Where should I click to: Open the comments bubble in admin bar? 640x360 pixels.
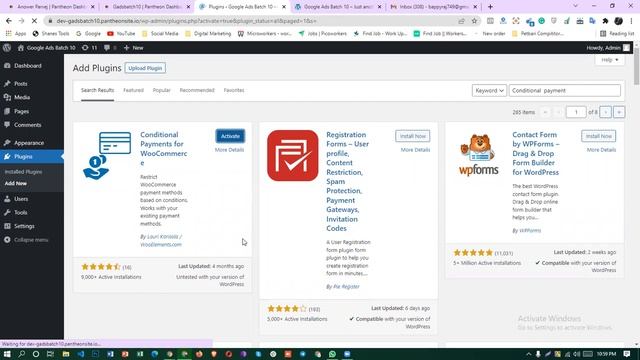pyautogui.click(x=110, y=48)
